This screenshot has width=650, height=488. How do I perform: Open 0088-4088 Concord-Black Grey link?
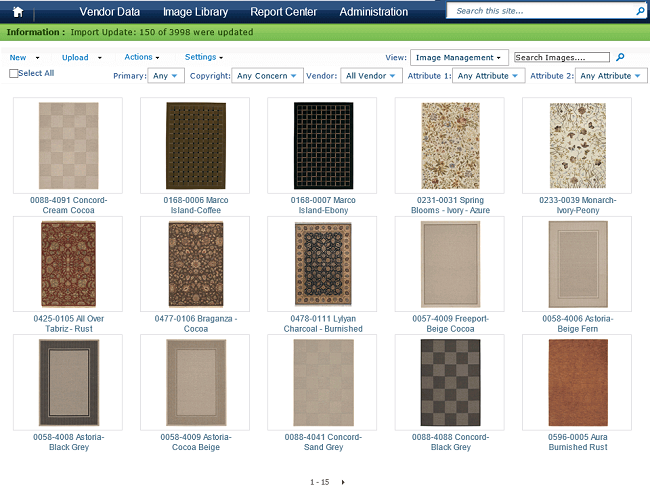[450, 442]
